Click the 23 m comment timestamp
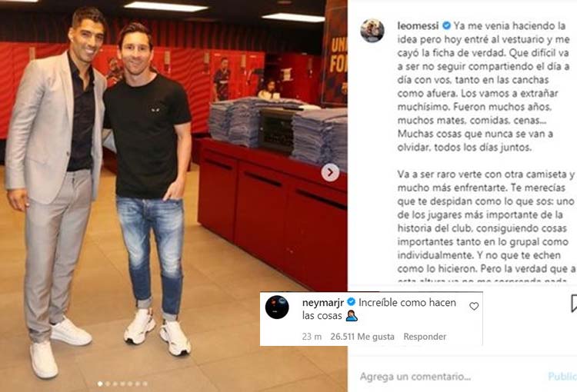This screenshot has height=392, width=577. click(x=312, y=337)
